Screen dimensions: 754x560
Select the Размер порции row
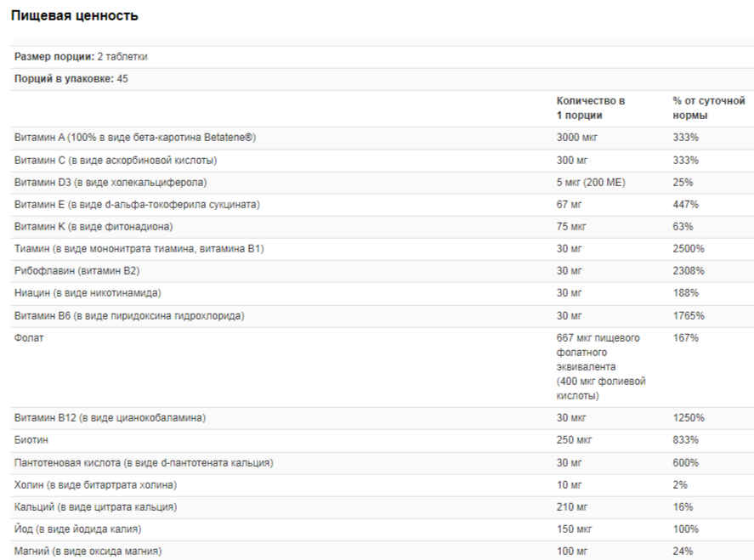point(383,57)
